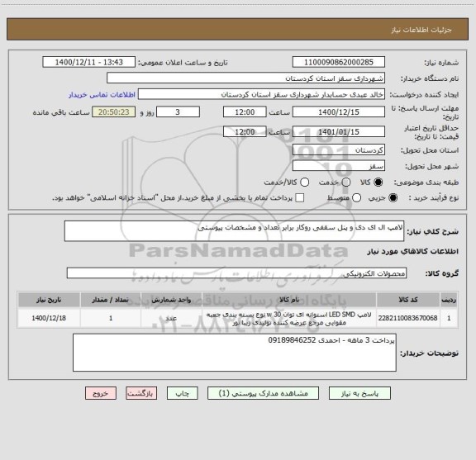The height and width of the screenshot is (460, 476).
Task: Select the خدمت radio button
Action: coord(346,183)
